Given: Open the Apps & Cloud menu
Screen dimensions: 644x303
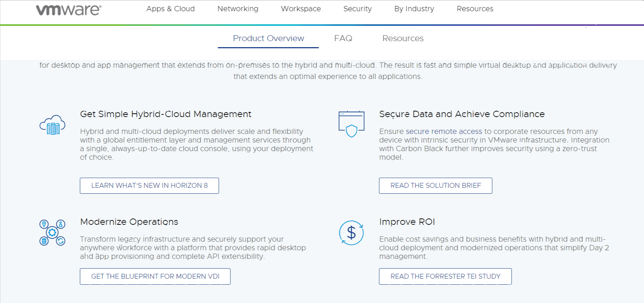Looking at the screenshot, I should coord(171,9).
